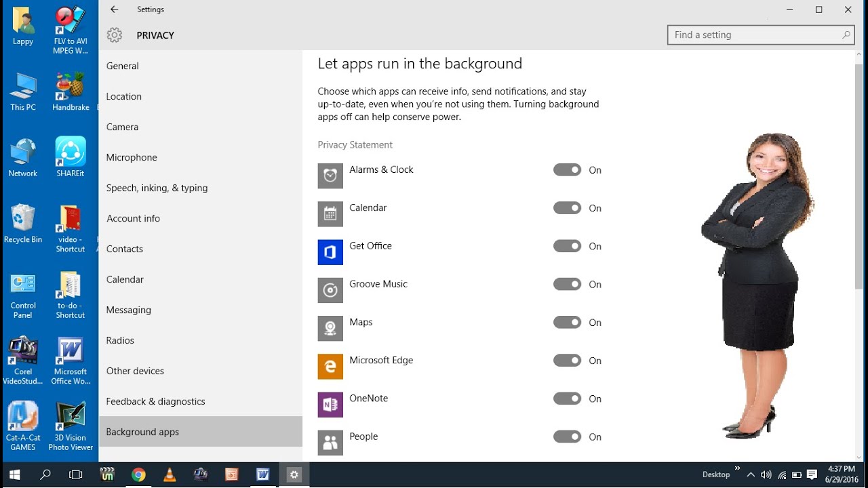Click the taskbar clock and date
This screenshot has width=868, height=488.
pos(841,474)
